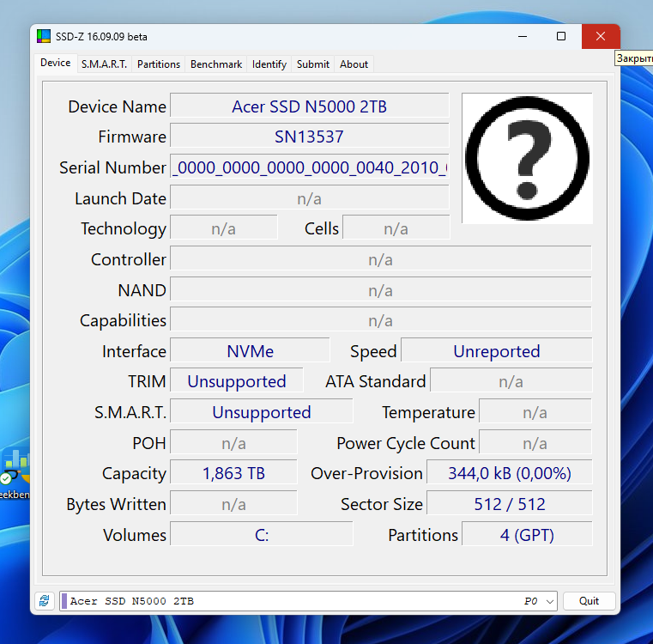Screen dimensions: 653x644
Task: Open the Geekbench desktop shortcut icon
Action: point(14,468)
